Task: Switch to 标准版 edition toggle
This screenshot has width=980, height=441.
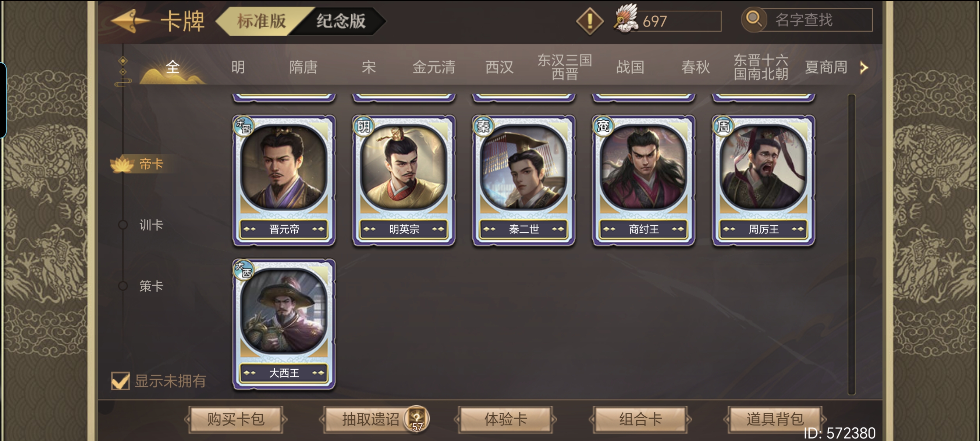Action: 262,21
